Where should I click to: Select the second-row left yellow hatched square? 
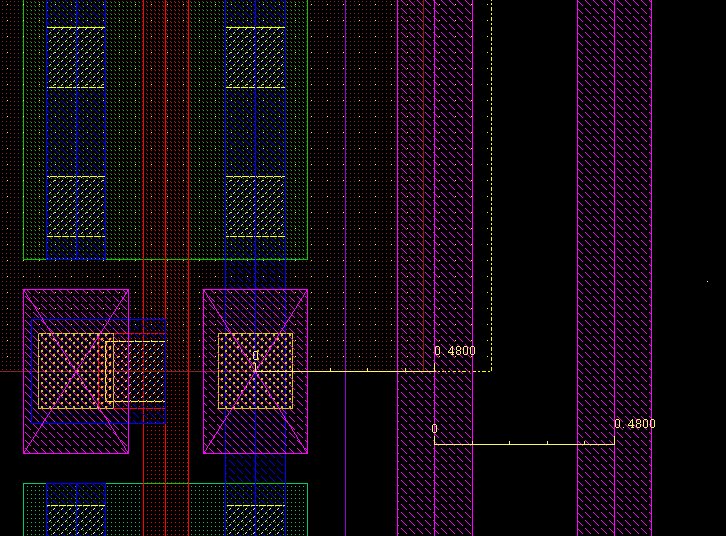click(75, 207)
